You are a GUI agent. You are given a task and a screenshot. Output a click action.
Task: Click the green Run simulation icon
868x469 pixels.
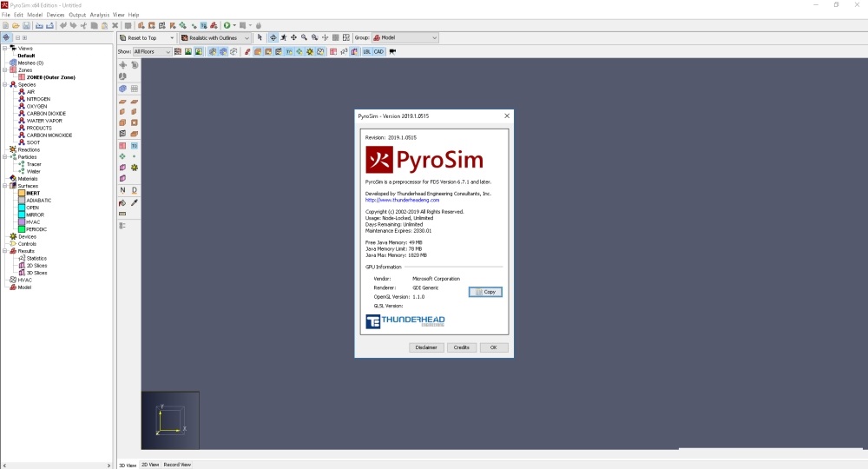click(227, 26)
